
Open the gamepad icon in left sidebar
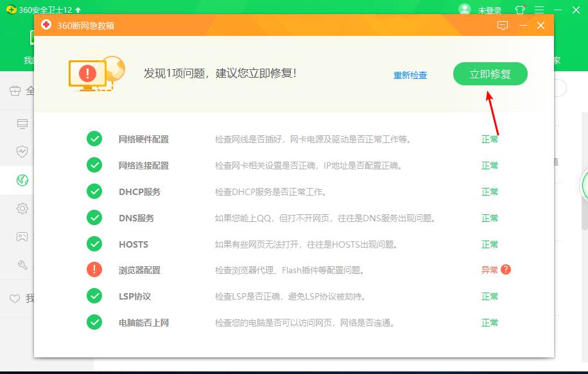[21, 236]
